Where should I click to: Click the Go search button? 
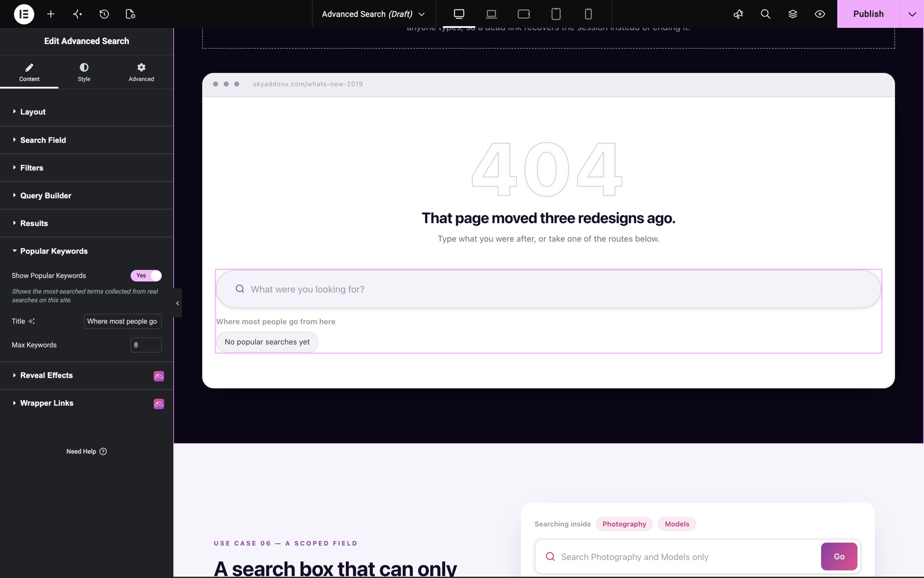pos(839,557)
